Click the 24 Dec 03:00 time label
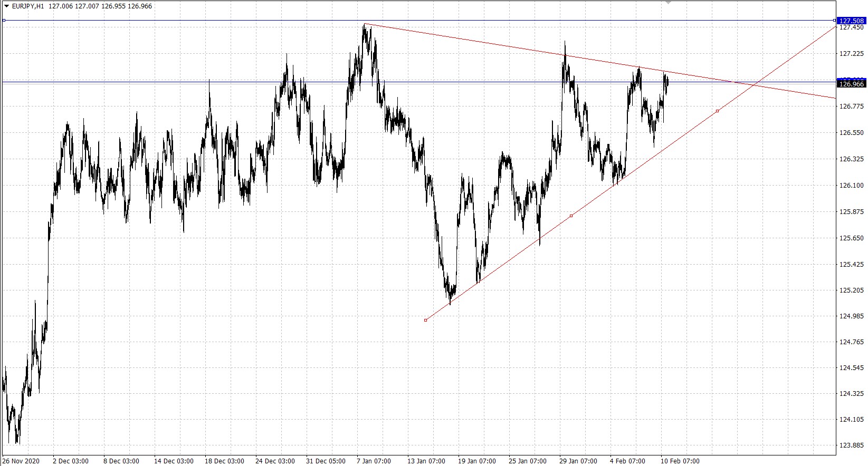Viewport: 868px width, 466px height. click(x=275, y=461)
